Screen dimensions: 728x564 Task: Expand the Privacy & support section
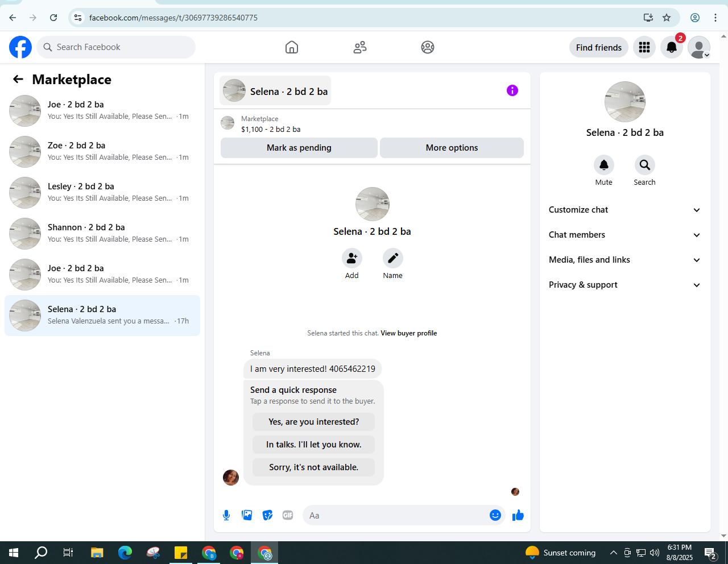[624, 285]
